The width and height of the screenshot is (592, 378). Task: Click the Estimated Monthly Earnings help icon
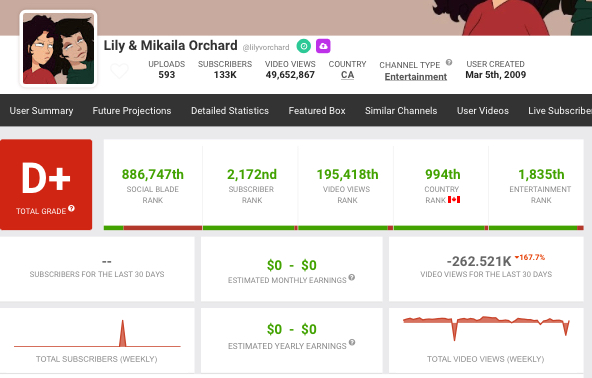click(x=352, y=277)
